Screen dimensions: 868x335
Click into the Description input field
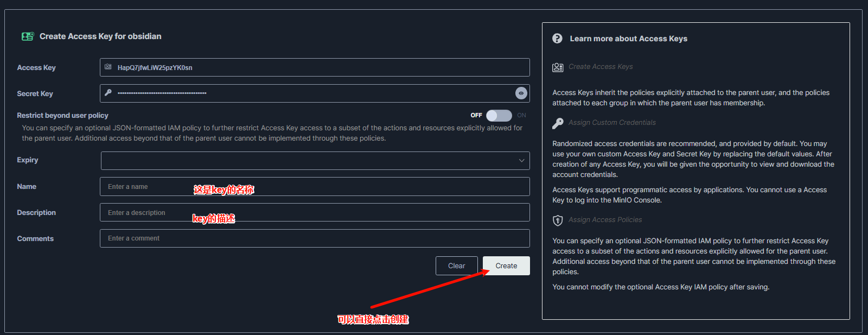click(315, 213)
